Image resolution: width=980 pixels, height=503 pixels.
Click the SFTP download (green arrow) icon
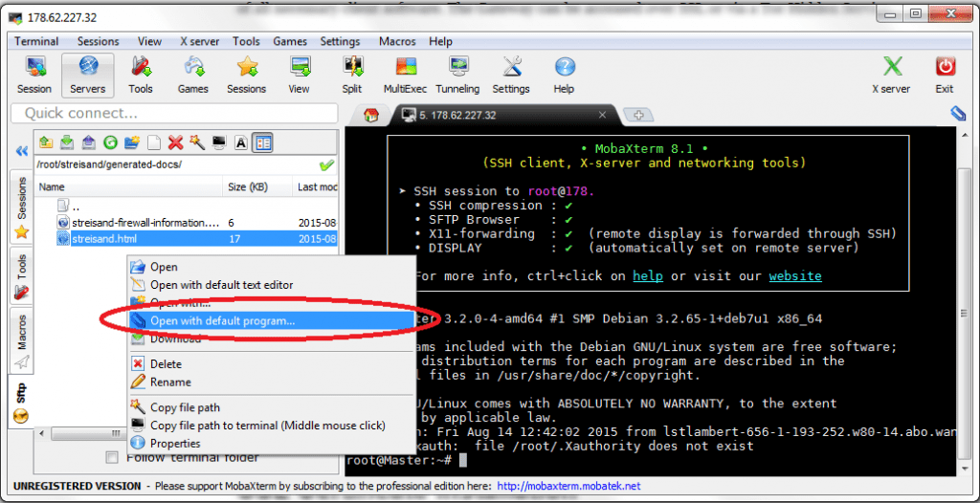pyautogui.click(x=67, y=143)
